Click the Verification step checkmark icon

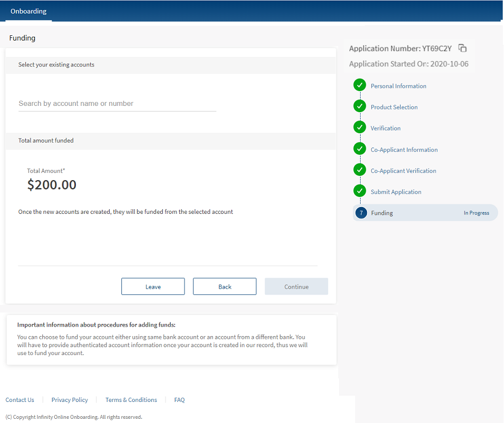(360, 127)
